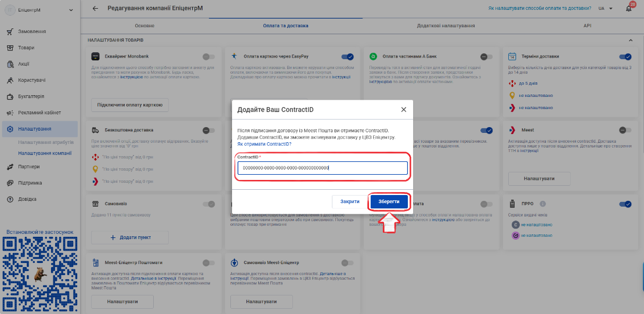644x314 pixels.
Task: Click the Monobank acquiring logo icon
Action: [x=95, y=56]
